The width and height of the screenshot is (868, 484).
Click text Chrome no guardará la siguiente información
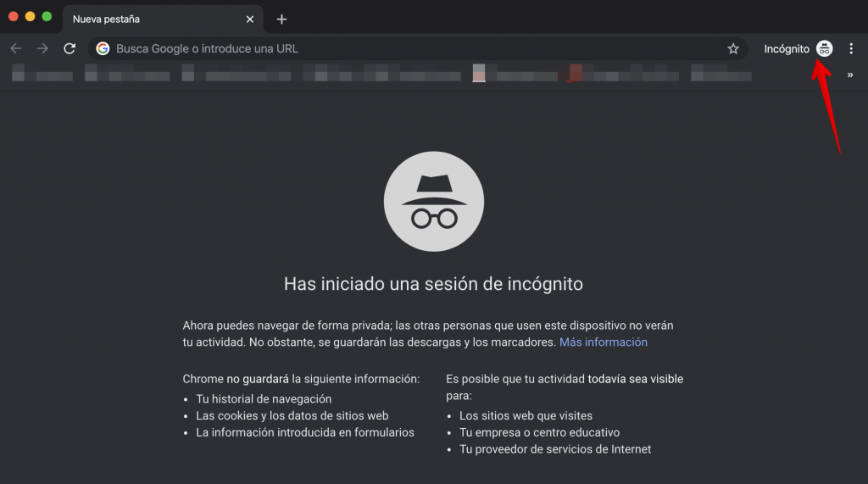pyautogui.click(x=301, y=380)
